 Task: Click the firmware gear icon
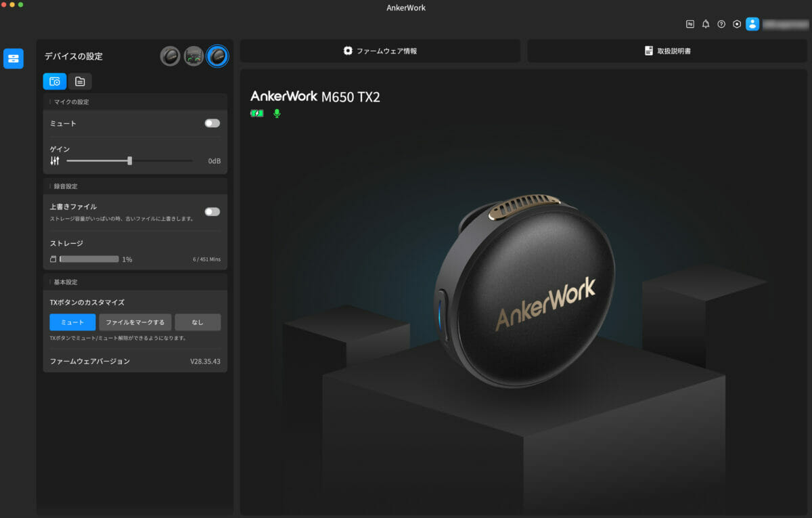point(348,51)
